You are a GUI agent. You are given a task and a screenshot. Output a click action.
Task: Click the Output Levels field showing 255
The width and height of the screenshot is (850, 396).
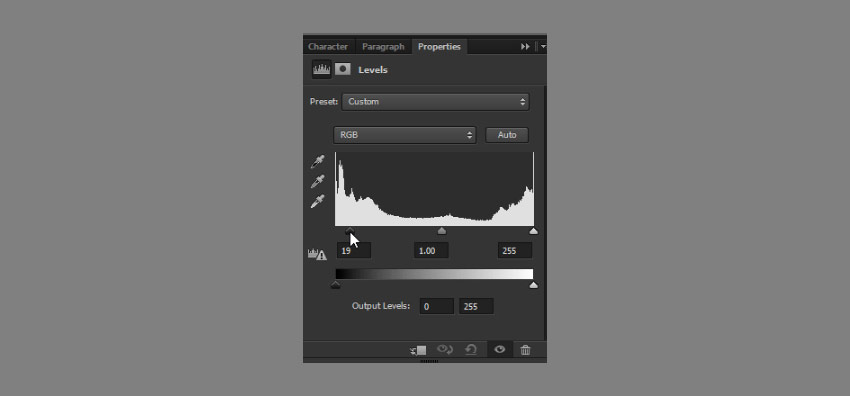click(x=476, y=306)
